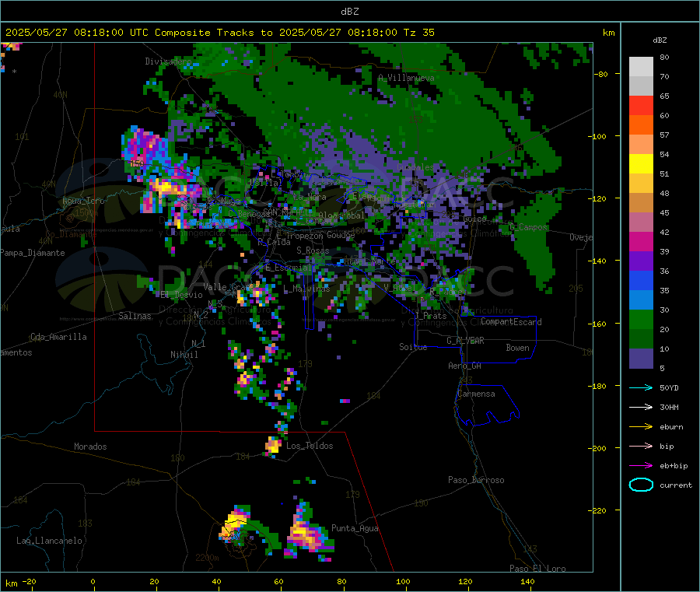The height and width of the screenshot is (592, 700).
Task: Click the '-80' km tick on right axis
Action: (601, 74)
